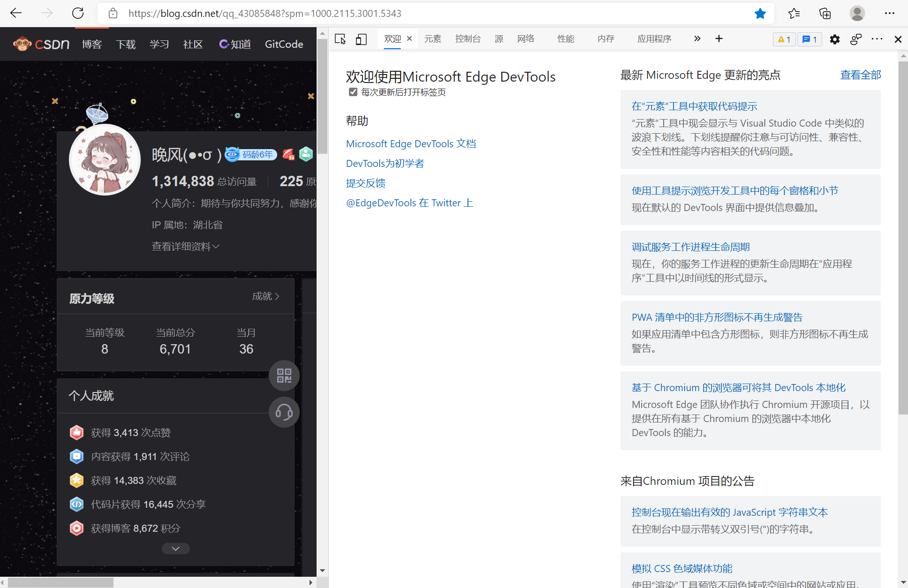Expand 查看详细资料 profile details
The height and width of the screenshot is (588, 908).
pyautogui.click(x=185, y=246)
